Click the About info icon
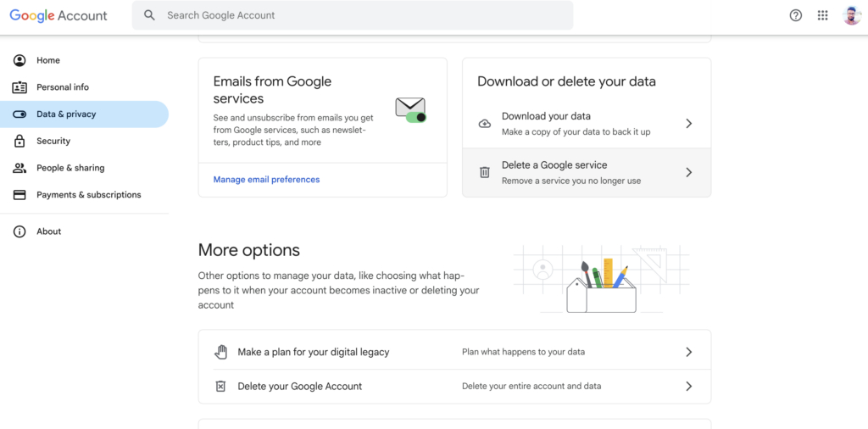 (x=19, y=231)
